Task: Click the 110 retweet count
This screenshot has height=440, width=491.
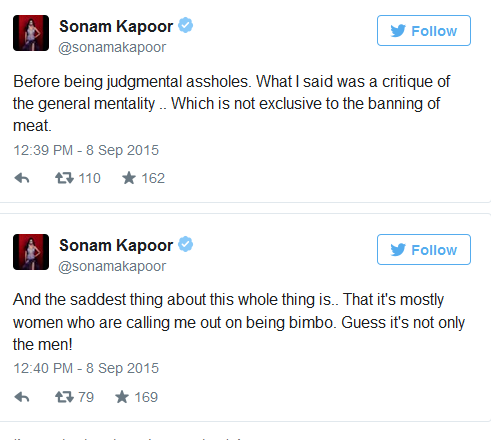Action: [89, 178]
